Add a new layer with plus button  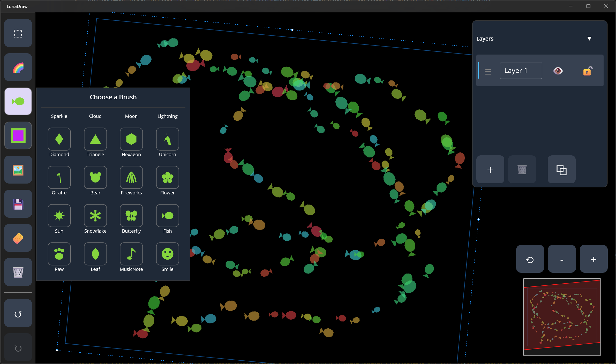point(490,170)
